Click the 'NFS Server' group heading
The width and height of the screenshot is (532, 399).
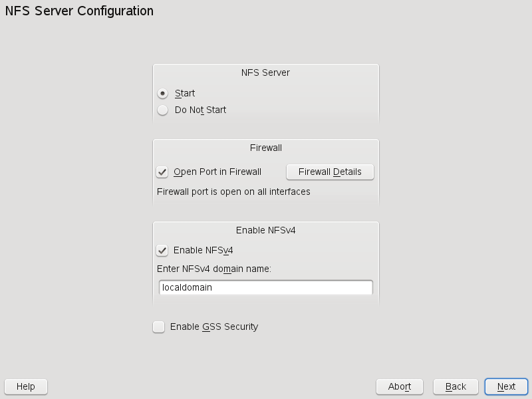coord(265,72)
